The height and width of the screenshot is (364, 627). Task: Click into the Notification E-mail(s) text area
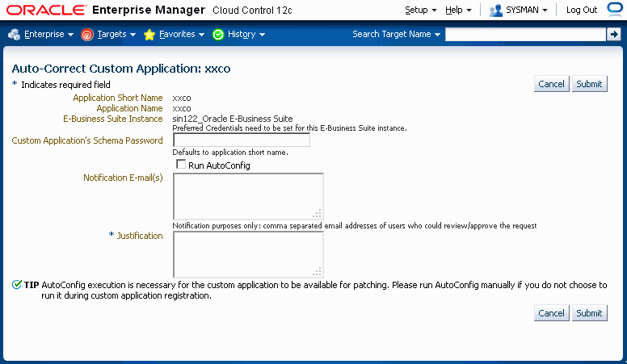[248, 196]
